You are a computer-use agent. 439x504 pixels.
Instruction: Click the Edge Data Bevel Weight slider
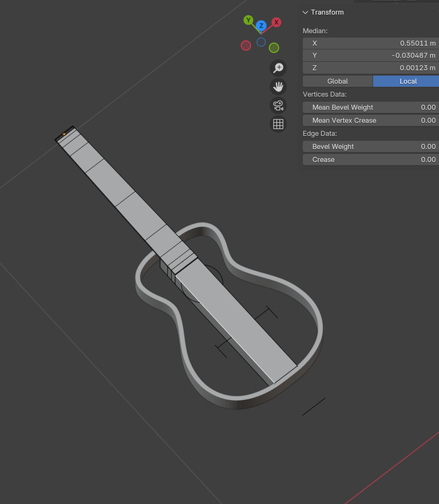coord(370,147)
